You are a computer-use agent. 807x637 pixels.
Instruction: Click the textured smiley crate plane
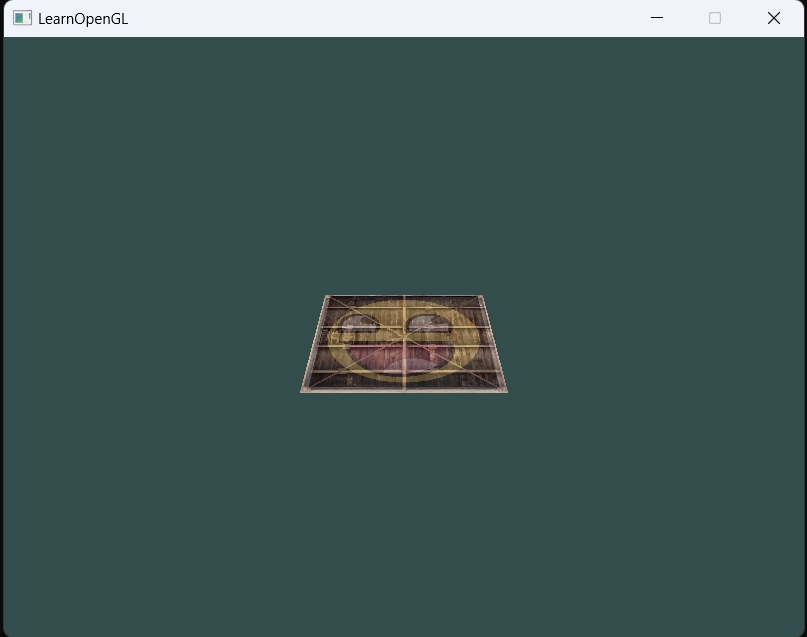point(404,344)
